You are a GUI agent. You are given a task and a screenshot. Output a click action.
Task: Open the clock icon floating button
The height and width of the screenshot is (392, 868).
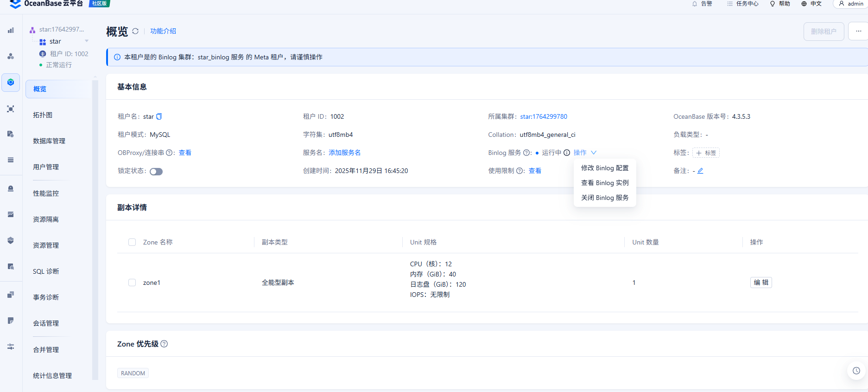point(856,371)
